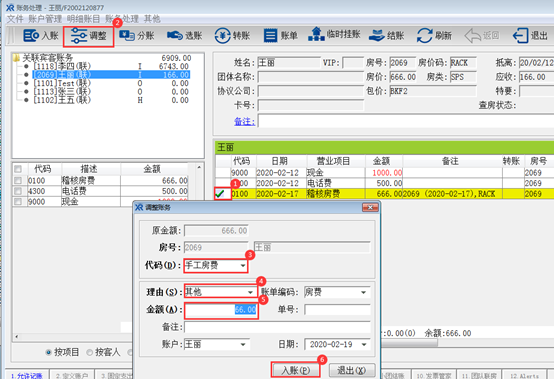This screenshot has height=379, width=554.
Task: Switch to the 1.允许记账 tab
Action: click(x=27, y=375)
